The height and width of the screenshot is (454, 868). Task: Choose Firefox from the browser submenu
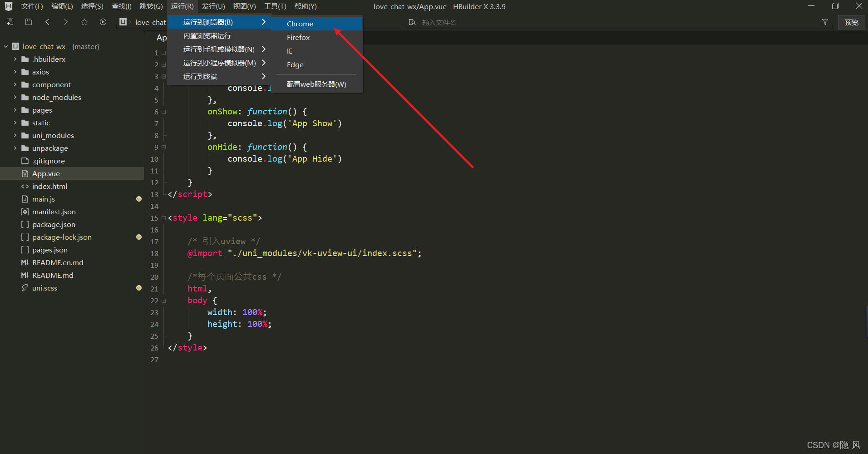[x=317, y=37]
